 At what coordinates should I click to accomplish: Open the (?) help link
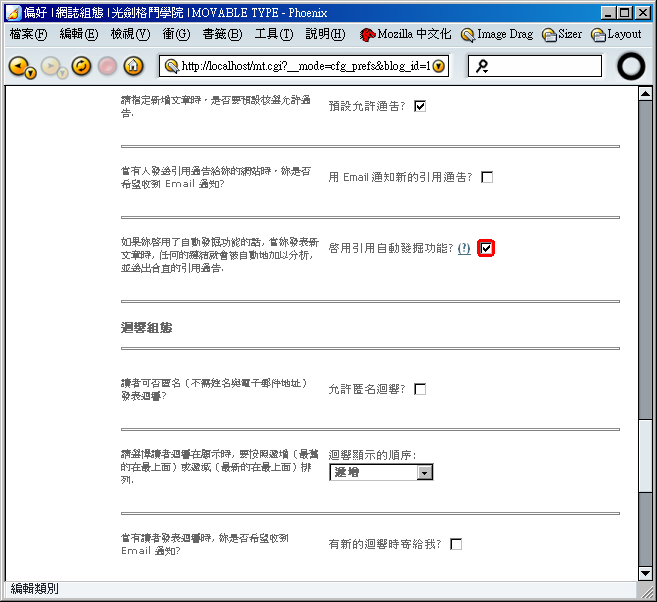(464, 248)
